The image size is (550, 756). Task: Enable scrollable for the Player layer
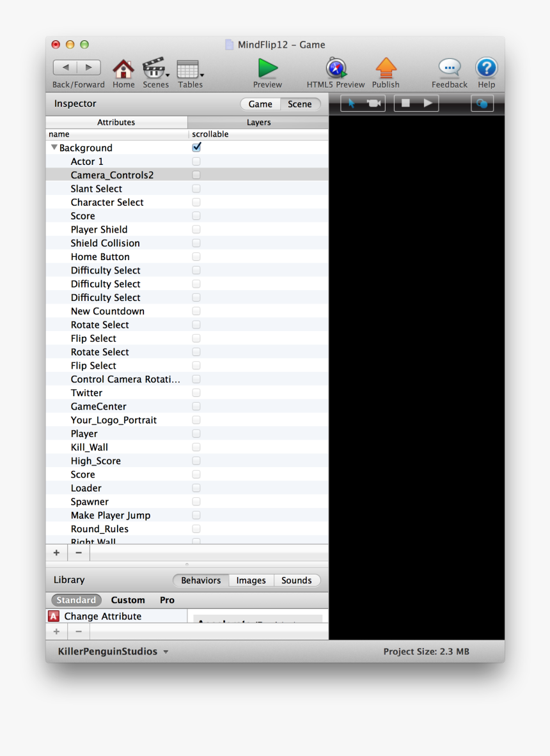click(196, 433)
